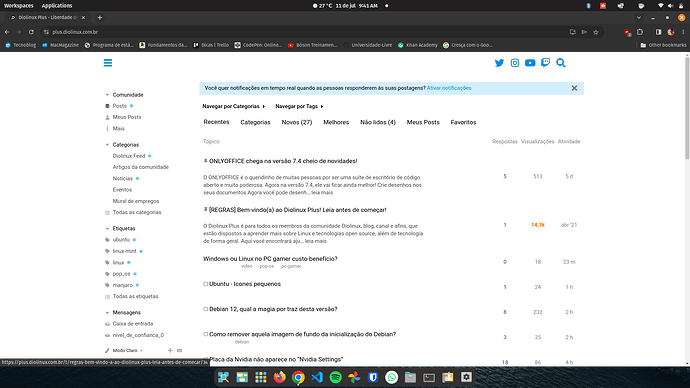Viewport: 690px width, 388px height.
Task: Open ONLYOFFICE 7.4 topic
Action: [283, 161]
